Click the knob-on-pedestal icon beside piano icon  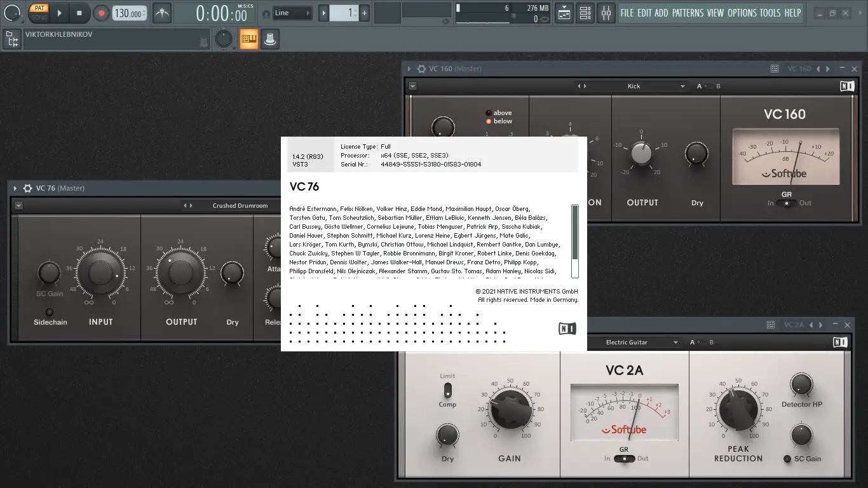coord(270,39)
